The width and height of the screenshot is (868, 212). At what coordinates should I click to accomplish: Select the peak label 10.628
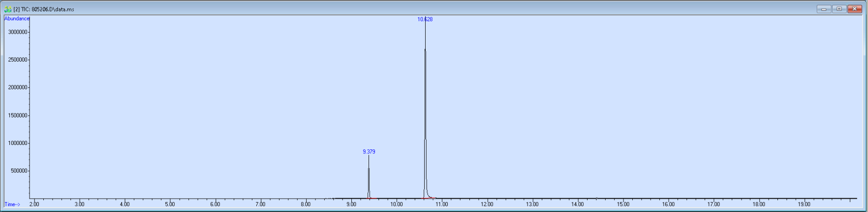pos(425,19)
